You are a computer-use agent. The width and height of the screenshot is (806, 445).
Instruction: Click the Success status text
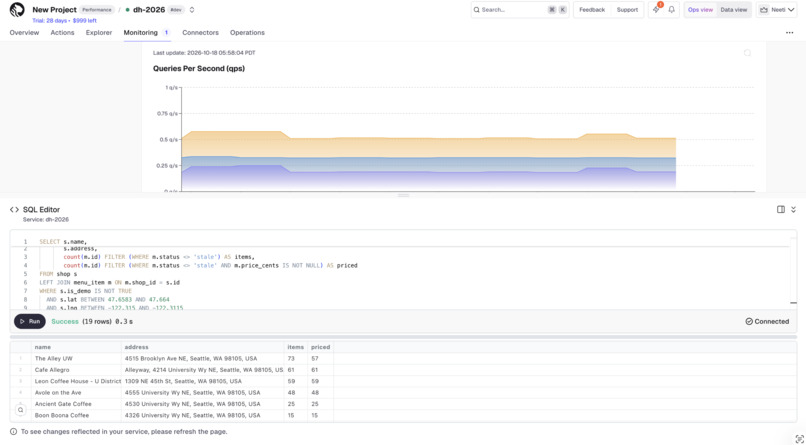tap(65, 322)
